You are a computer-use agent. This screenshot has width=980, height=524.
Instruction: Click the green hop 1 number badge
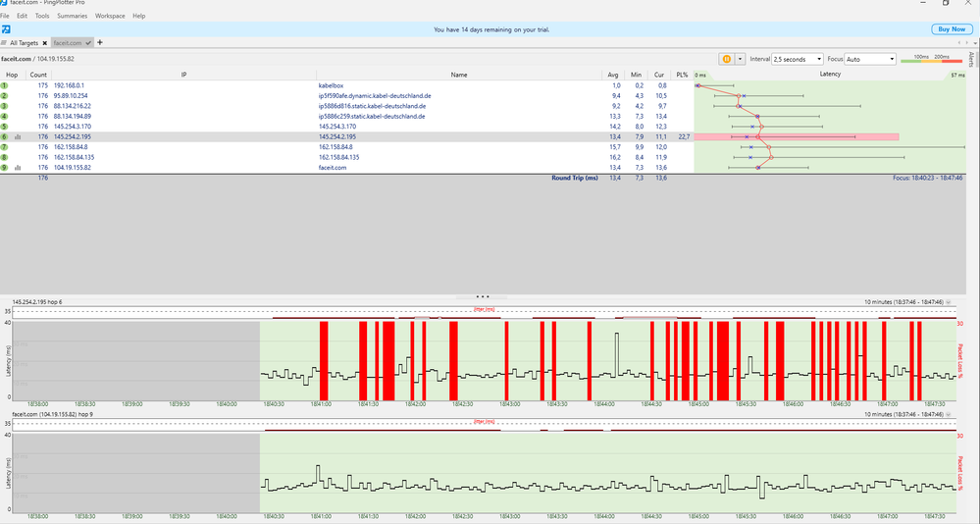pyautogui.click(x=5, y=85)
